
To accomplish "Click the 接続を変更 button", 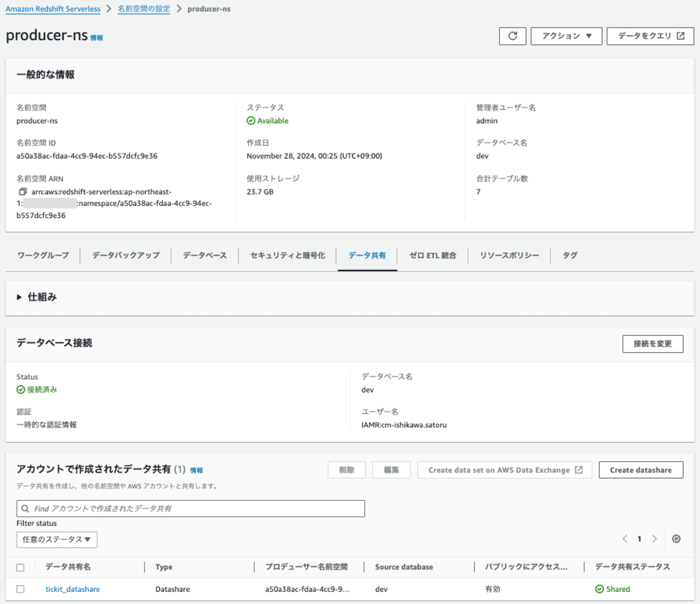I will pos(652,344).
